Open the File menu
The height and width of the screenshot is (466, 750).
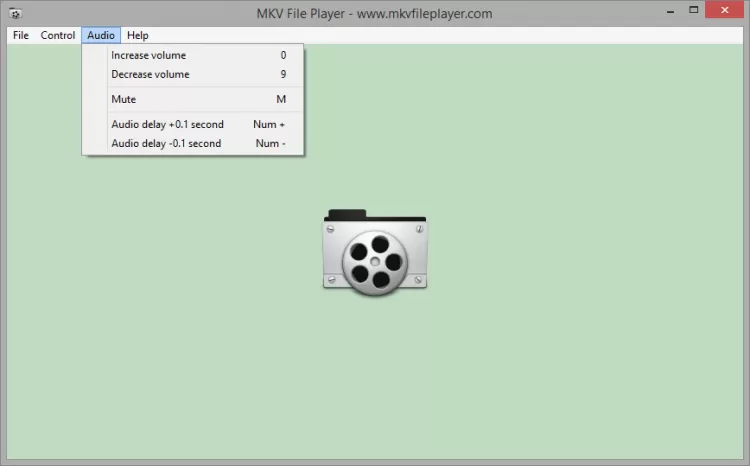[21, 35]
